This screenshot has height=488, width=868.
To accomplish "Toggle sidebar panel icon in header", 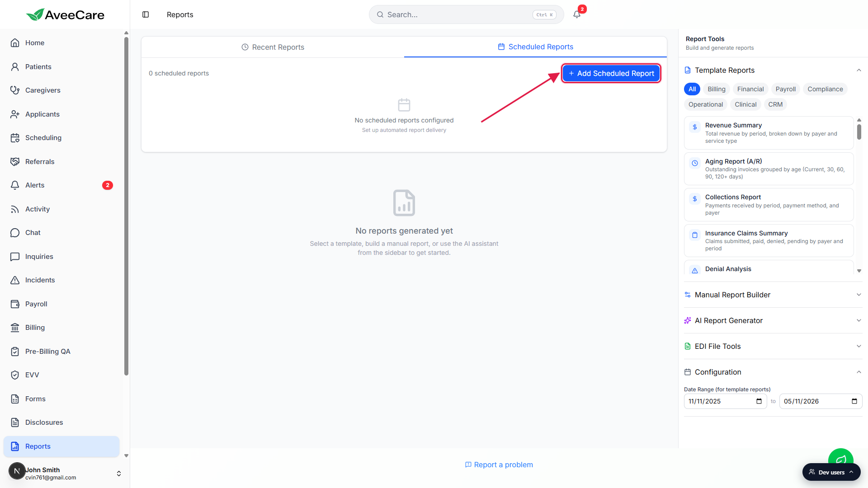I will [146, 14].
